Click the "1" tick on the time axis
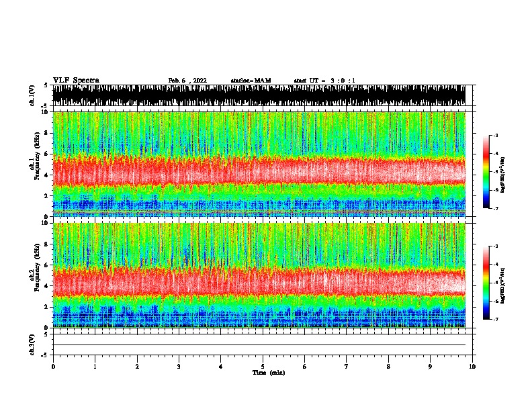Image resolution: width=532 pixels, height=411 pixels. 95,367
